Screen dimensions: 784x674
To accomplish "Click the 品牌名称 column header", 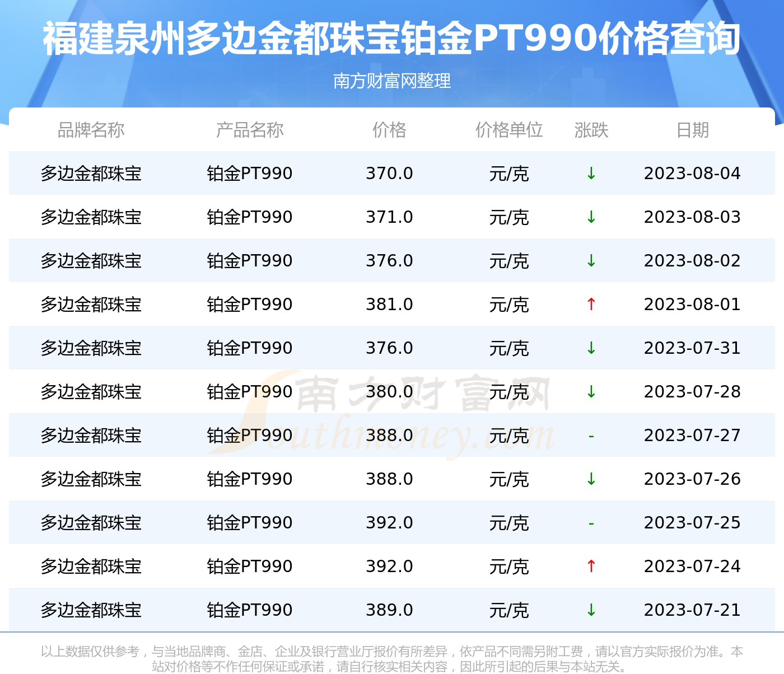I will click(91, 130).
